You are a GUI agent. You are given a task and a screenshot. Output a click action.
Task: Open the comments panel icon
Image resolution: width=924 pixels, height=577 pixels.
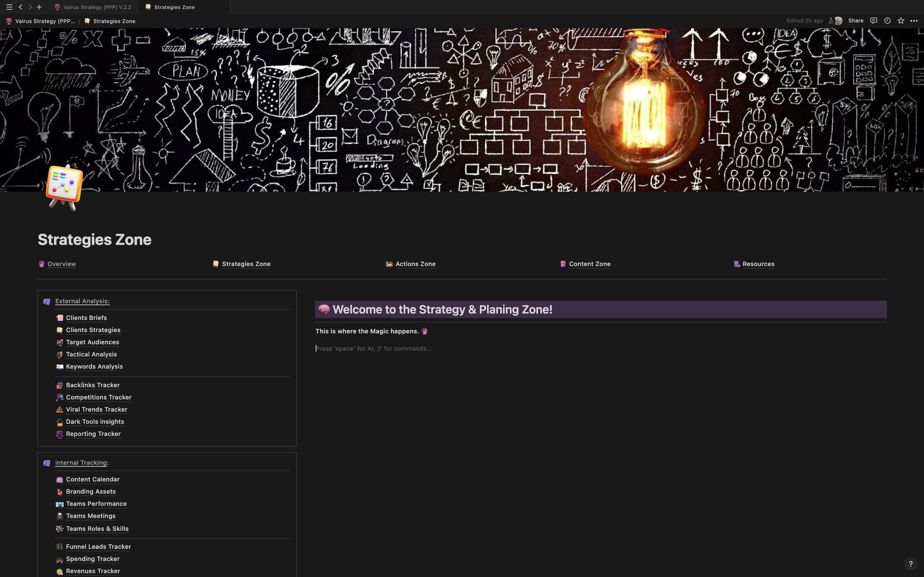coord(874,21)
